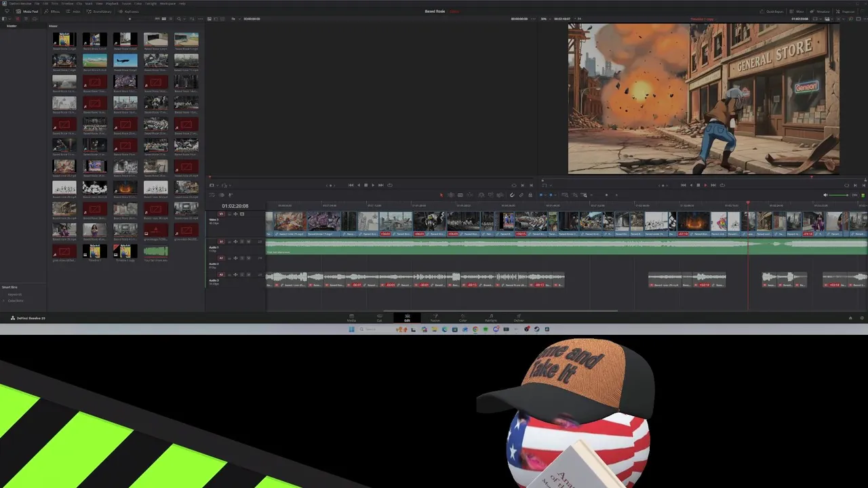This screenshot has width=868, height=488.
Task: Play timeline viewer in reverse
Action: (x=691, y=185)
